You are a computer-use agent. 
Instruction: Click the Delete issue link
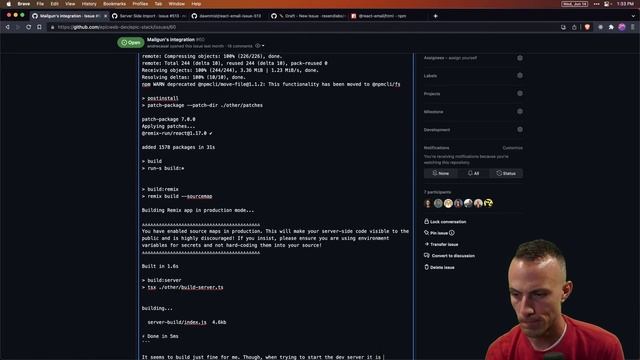442,267
